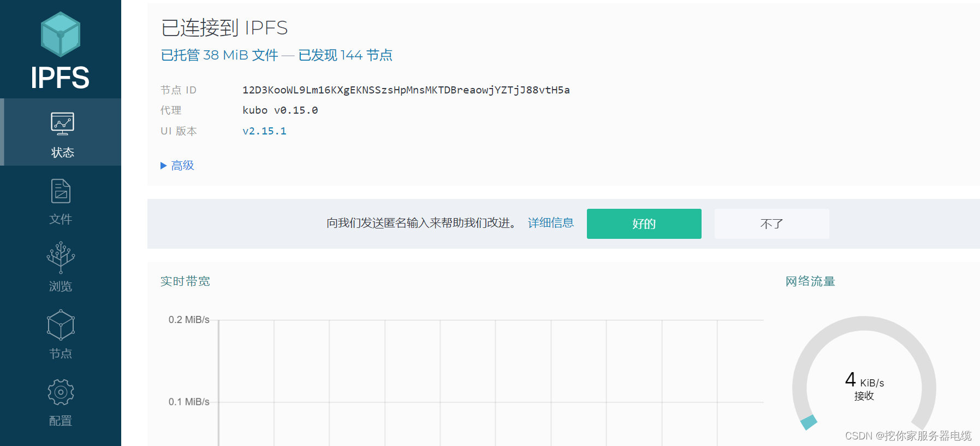This screenshot has height=446, width=980.
Task: Open the 文件 files page icon
Action: (x=61, y=191)
